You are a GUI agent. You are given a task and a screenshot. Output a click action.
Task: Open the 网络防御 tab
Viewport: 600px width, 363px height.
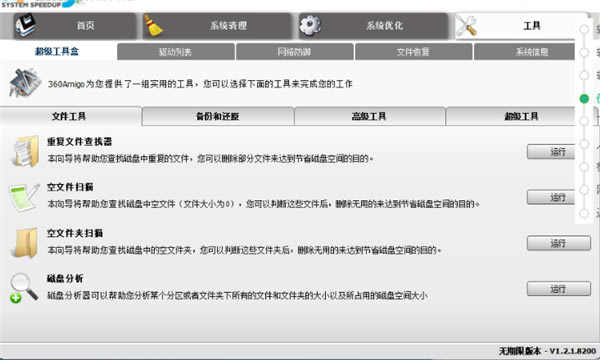pyautogui.click(x=294, y=52)
